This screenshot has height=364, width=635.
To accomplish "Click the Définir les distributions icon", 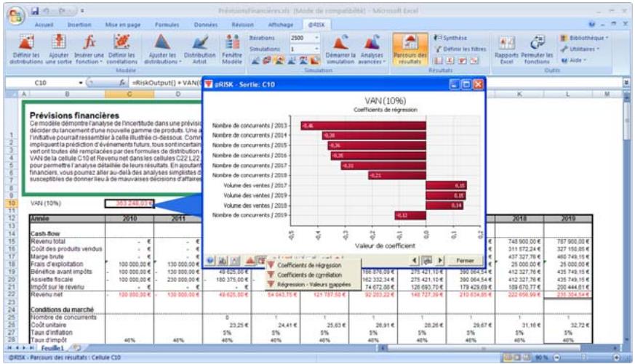I will tap(24, 48).
